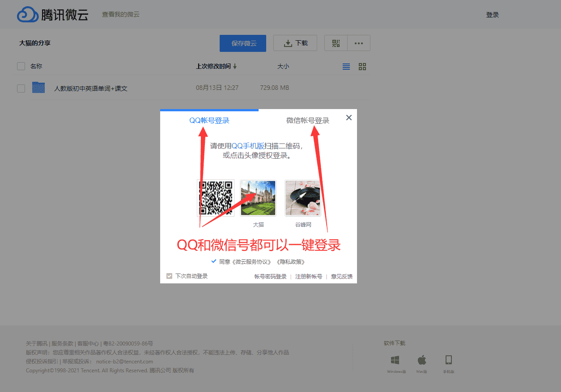Click the 08月13日 12:27 modified time
This screenshot has height=392, width=561.
pyautogui.click(x=217, y=88)
